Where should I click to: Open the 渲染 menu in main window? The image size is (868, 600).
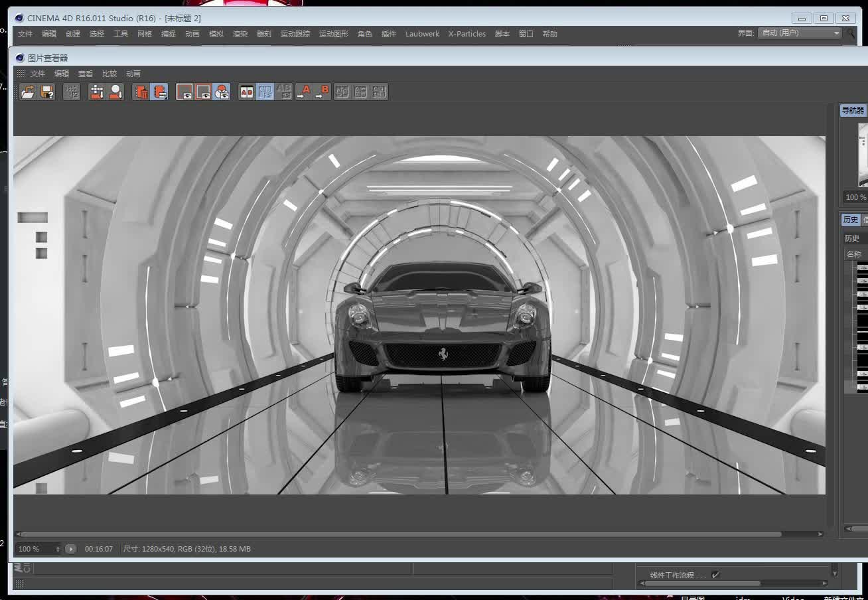click(240, 34)
